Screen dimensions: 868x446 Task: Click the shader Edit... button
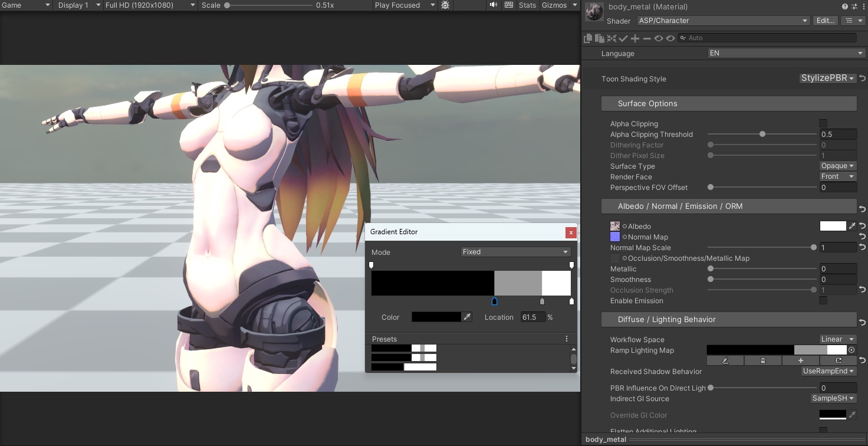(824, 21)
